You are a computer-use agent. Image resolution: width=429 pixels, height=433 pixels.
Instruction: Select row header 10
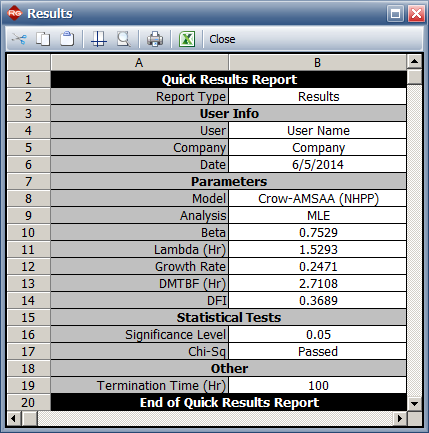[29, 232]
